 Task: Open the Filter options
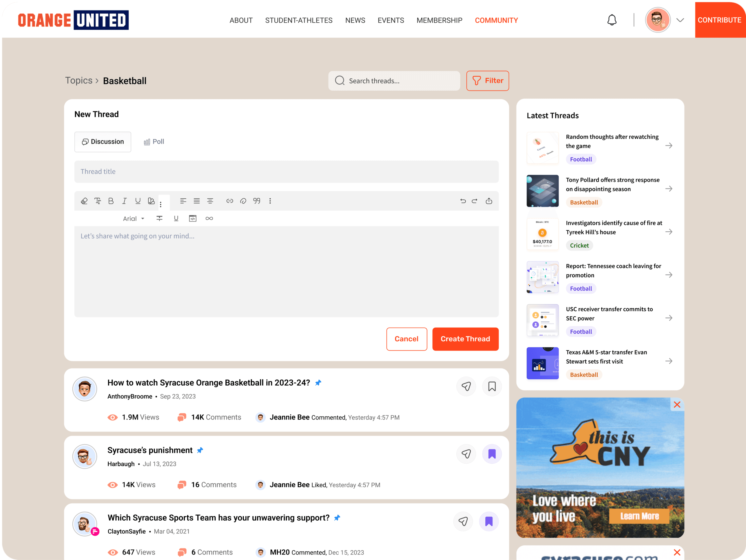coord(487,81)
